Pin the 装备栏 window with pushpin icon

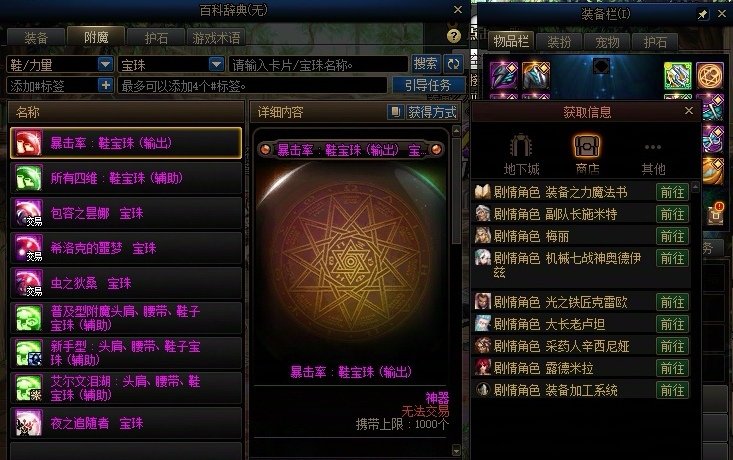click(x=702, y=14)
